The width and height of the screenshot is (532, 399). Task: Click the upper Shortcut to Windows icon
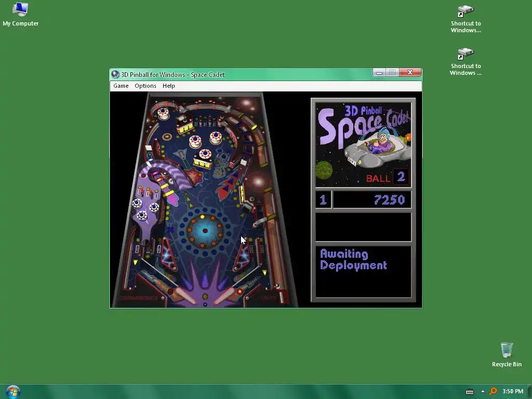tap(466, 19)
